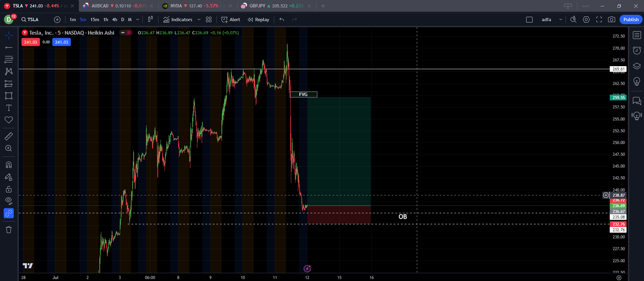Open the chats speech-bubble panel
This screenshot has height=281, width=644.
coord(636,100)
